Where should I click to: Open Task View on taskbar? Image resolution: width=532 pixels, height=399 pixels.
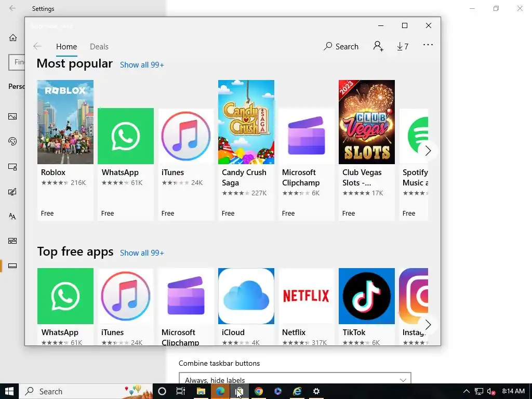[x=181, y=391]
